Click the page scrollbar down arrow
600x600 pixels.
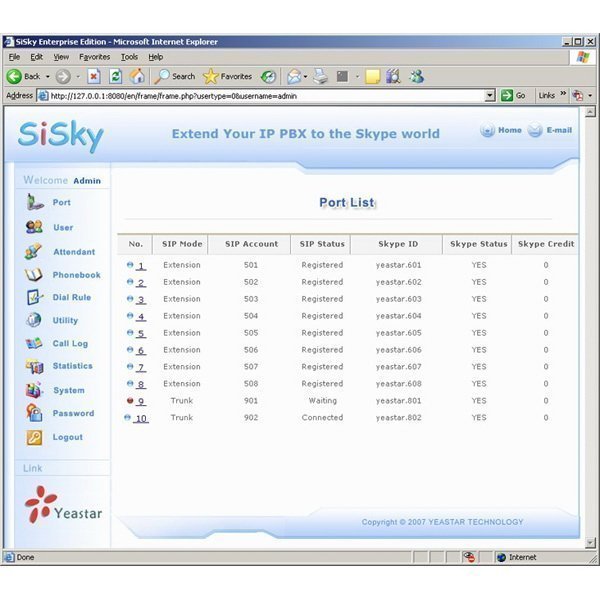click(590, 542)
